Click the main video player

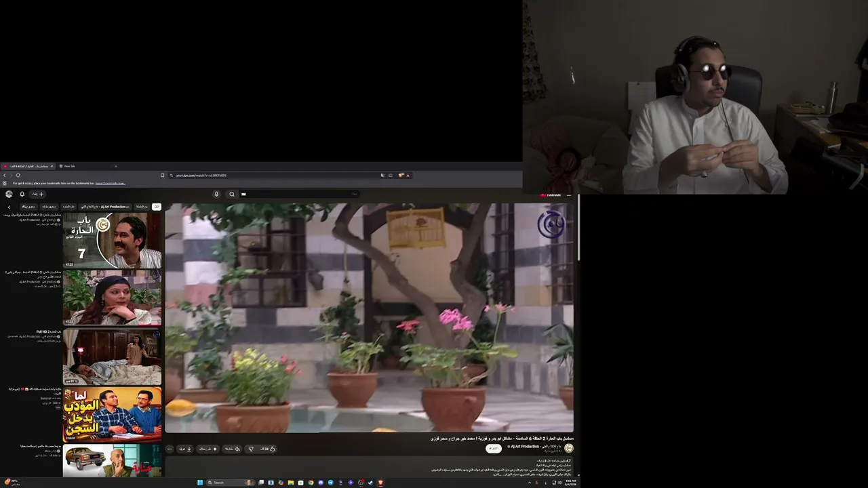coord(369,318)
